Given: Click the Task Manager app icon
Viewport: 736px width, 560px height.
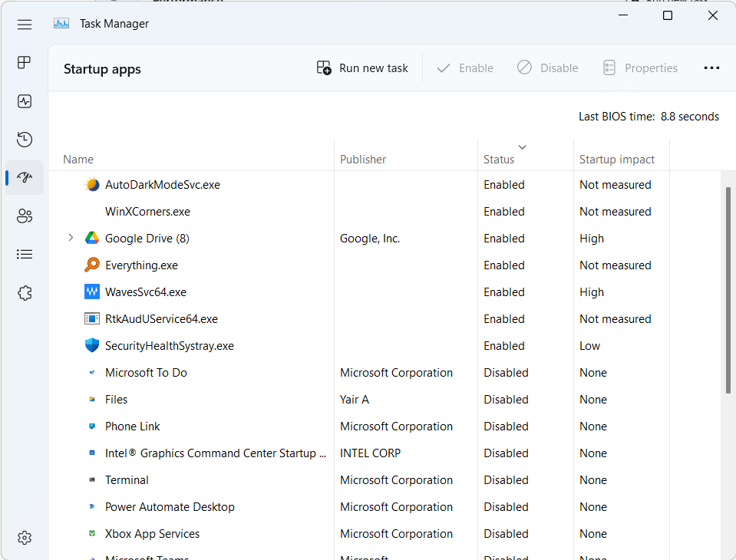Looking at the screenshot, I should (61, 24).
